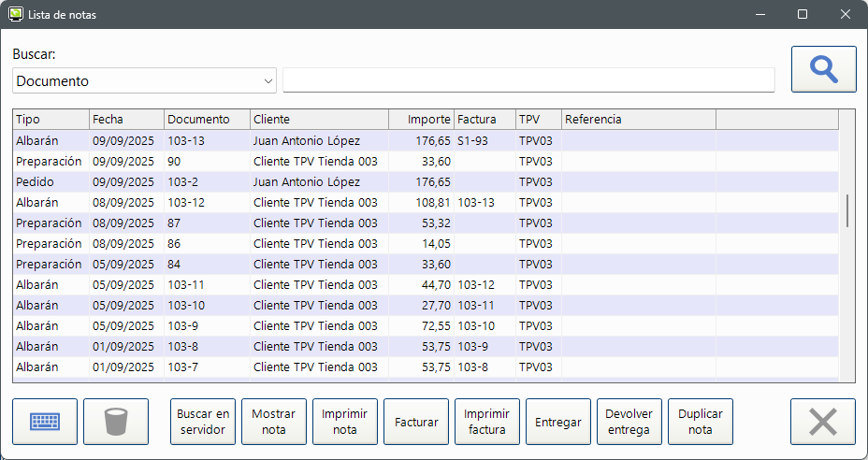The image size is (868, 460).
Task: Open the on-screen keyboard button
Action: pyautogui.click(x=45, y=422)
